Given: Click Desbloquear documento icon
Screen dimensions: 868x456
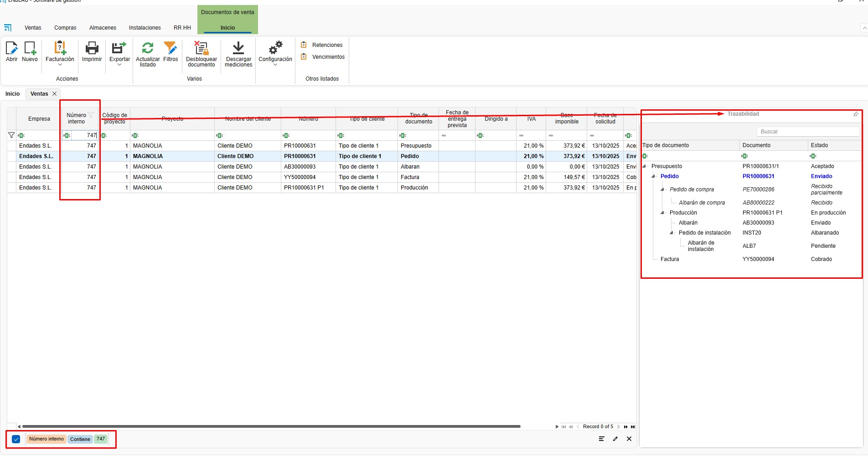Looking at the screenshot, I should click(201, 49).
